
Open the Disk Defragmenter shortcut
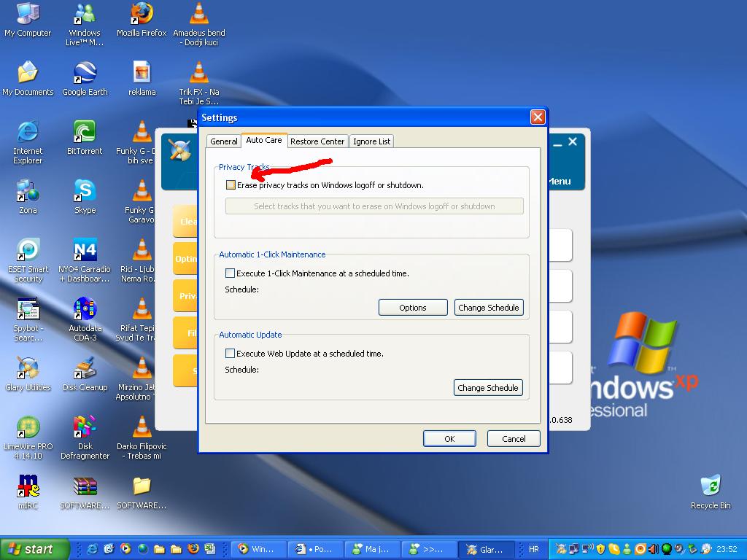pos(85,428)
